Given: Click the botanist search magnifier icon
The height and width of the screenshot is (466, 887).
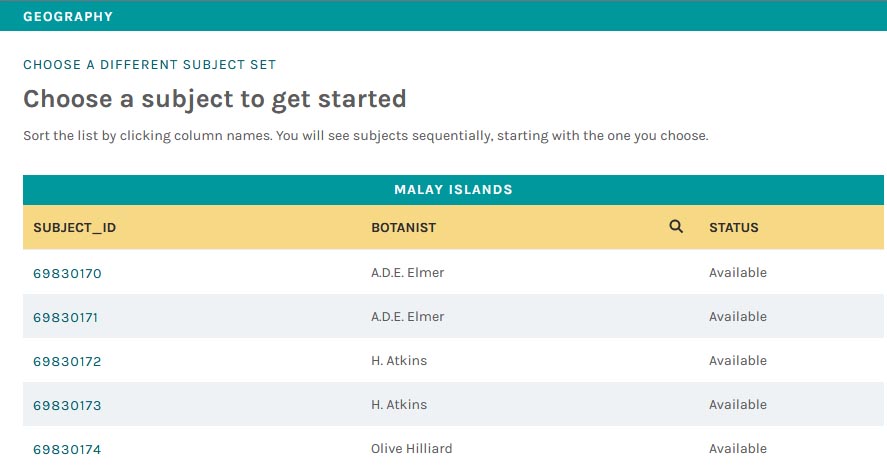Looking at the screenshot, I should (675, 227).
